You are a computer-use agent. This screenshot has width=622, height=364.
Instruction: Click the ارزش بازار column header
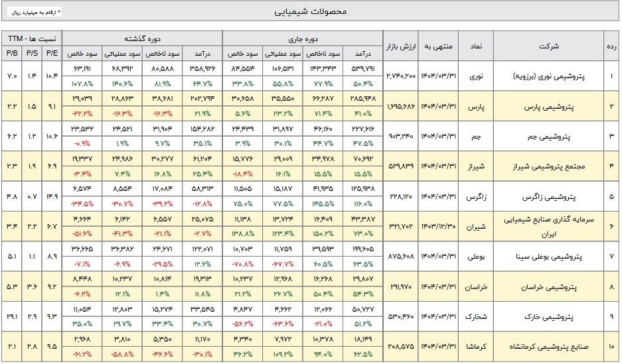click(402, 46)
